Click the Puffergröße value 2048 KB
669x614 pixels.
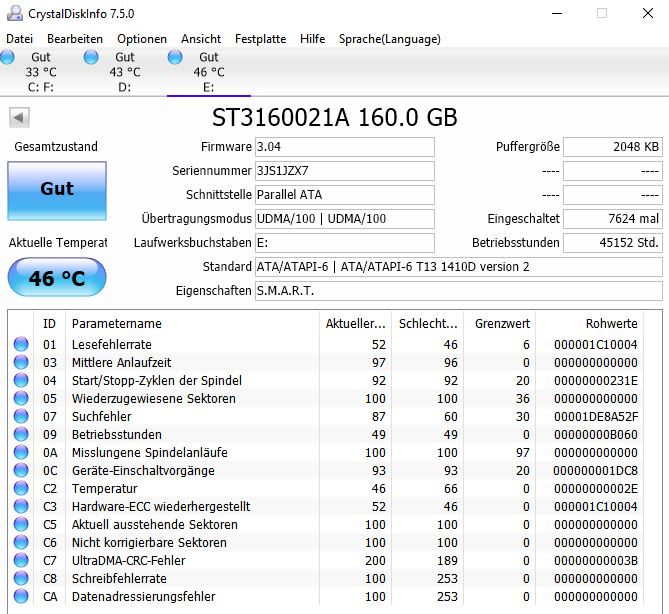[x=613, y=147]
